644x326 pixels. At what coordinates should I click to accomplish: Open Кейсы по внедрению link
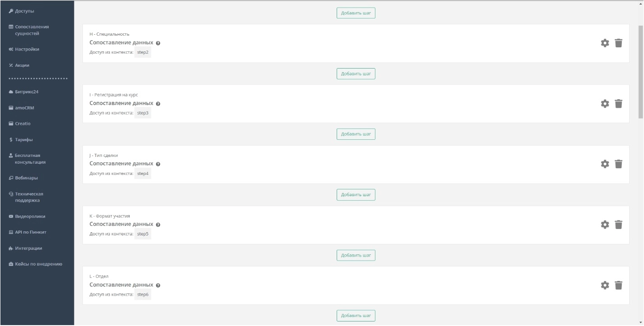pyautogui.click(x=38, y=264)
